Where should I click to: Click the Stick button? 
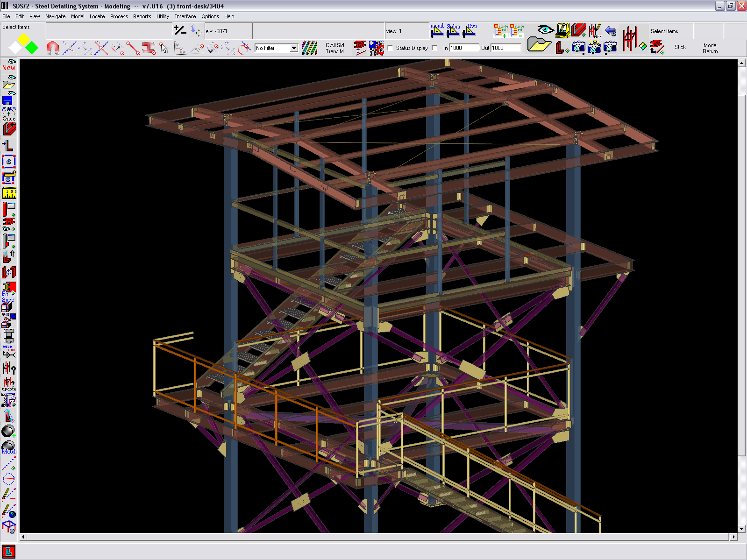coord(680,47)
